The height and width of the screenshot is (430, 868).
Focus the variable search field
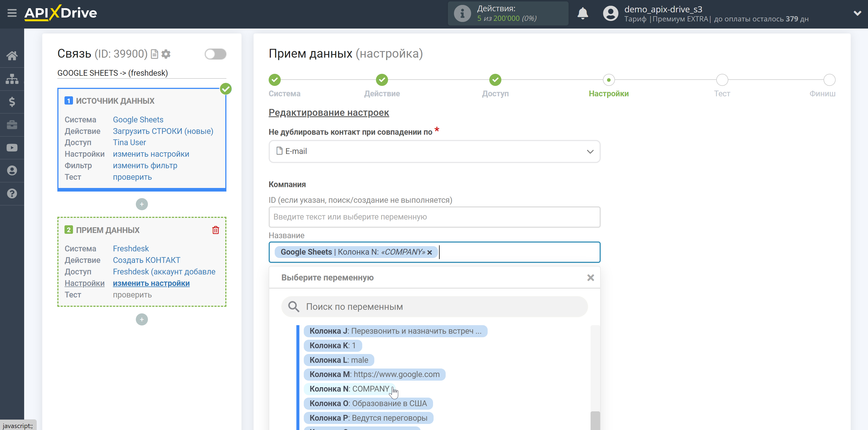pos(434,307)
